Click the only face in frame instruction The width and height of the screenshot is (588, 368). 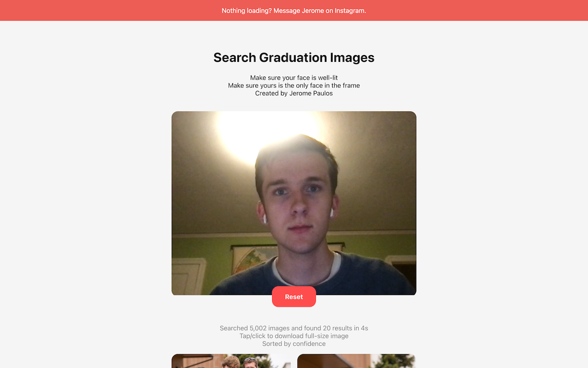pos(294,85)
